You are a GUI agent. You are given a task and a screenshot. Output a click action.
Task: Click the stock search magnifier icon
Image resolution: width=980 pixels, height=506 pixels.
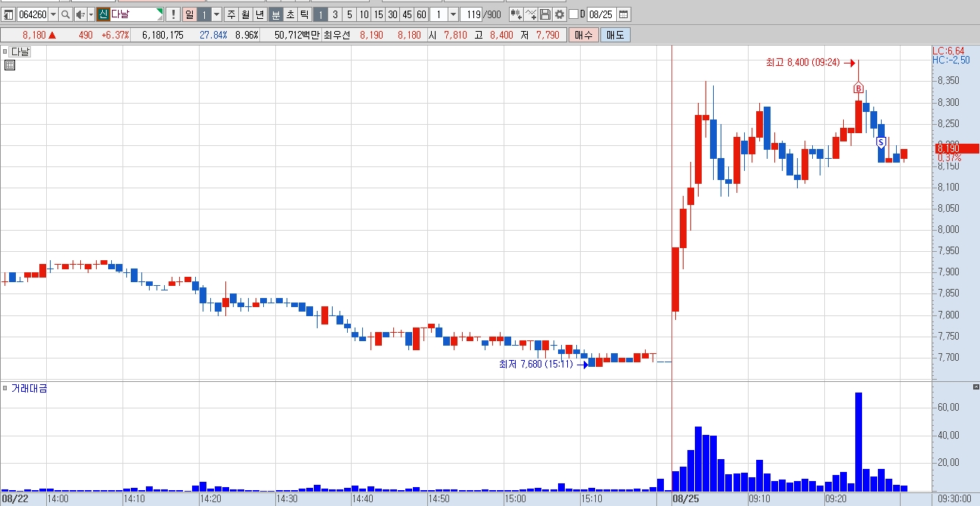(x=65, y=14)
